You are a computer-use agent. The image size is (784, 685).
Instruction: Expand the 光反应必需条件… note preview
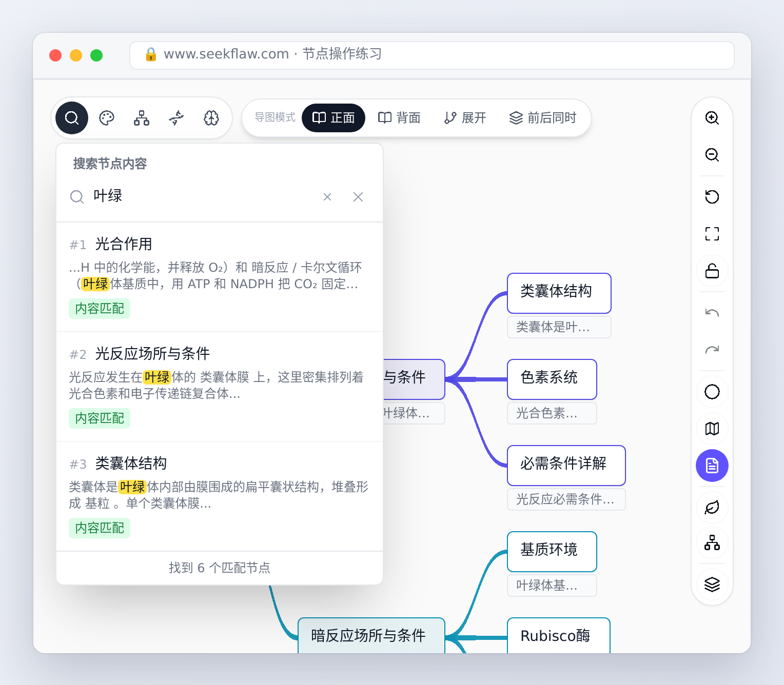tap(566, 499)
